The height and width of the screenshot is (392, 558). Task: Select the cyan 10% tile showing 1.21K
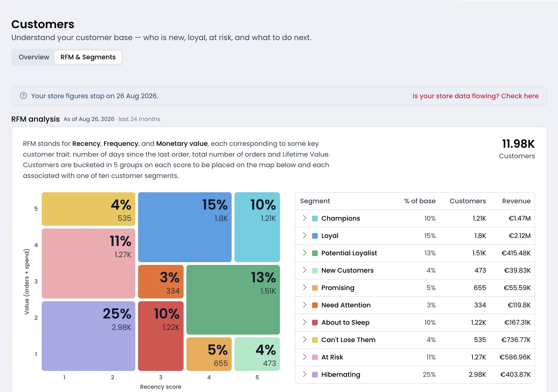point(257,227)
